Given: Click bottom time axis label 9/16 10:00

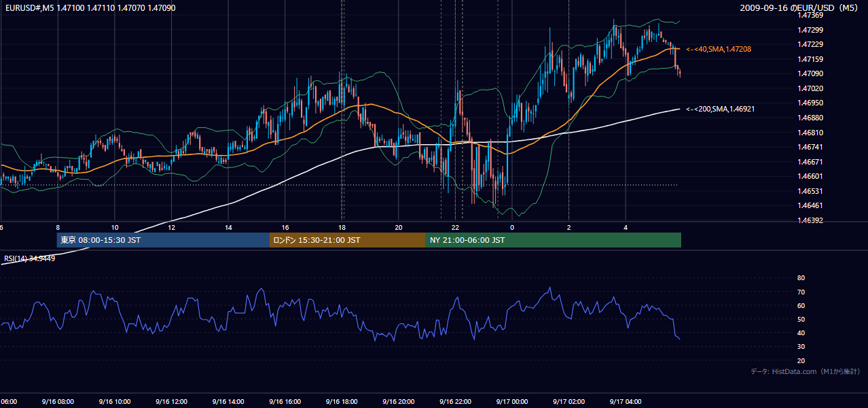Looking at the screenshot, I should tap(114, 401).
